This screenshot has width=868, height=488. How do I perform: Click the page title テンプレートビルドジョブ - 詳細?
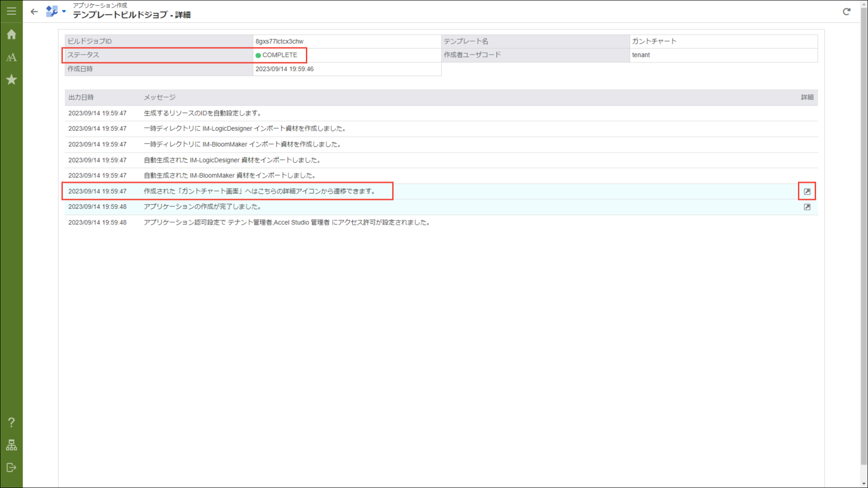tap(131, 15)
